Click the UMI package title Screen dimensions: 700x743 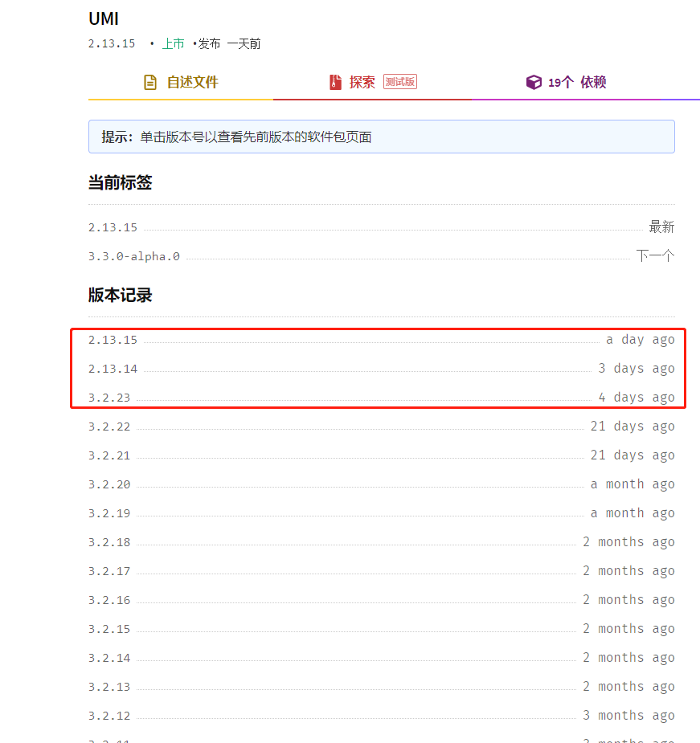point(104,19)
